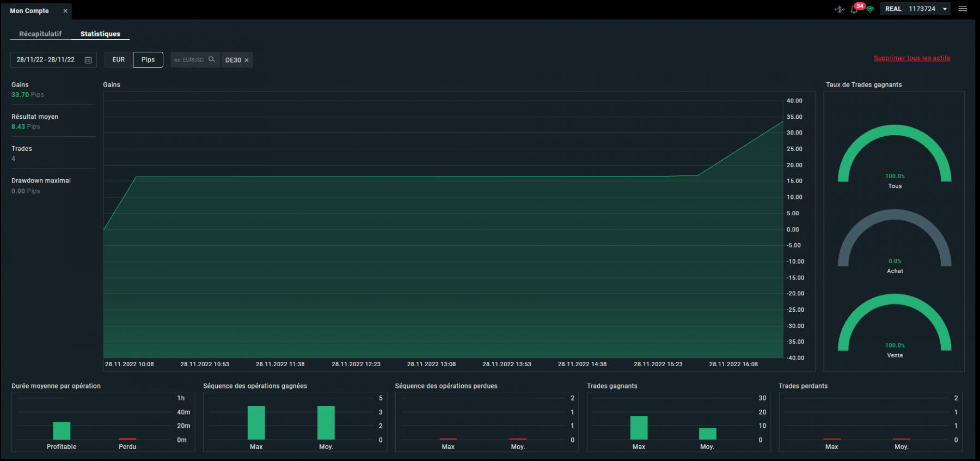Click the magnifier search icon
The width and height of the screenshot is (980, 461).
coord(212,59)
